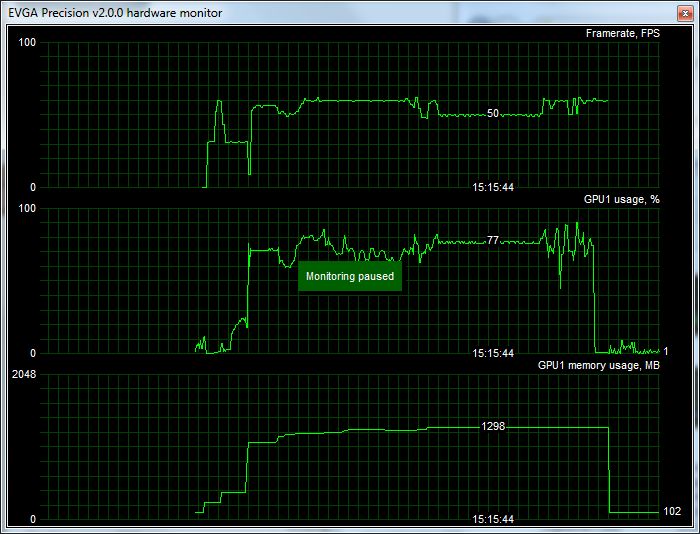Click the 77 value marker on GPU1 usage graph

coord(493,241)
